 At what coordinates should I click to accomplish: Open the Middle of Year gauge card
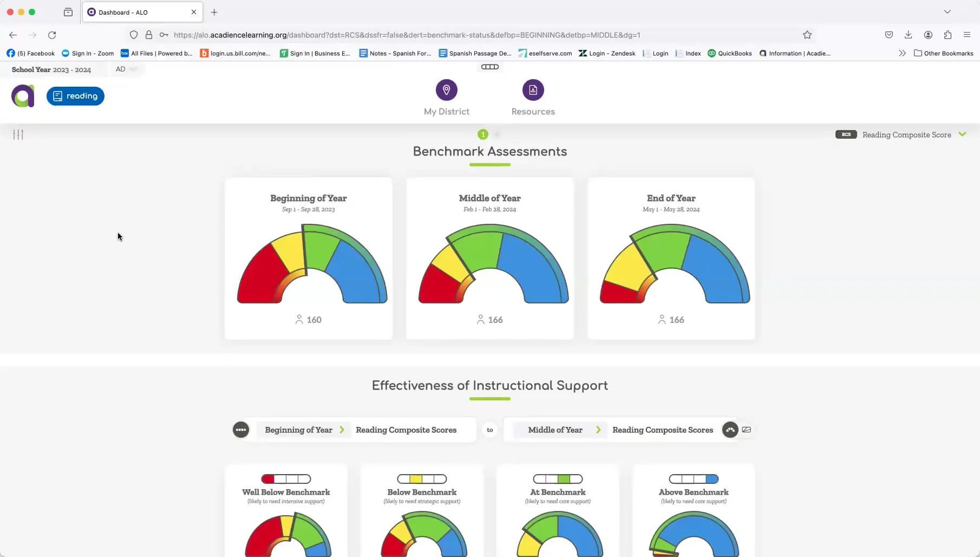click(x=490, y=258)
